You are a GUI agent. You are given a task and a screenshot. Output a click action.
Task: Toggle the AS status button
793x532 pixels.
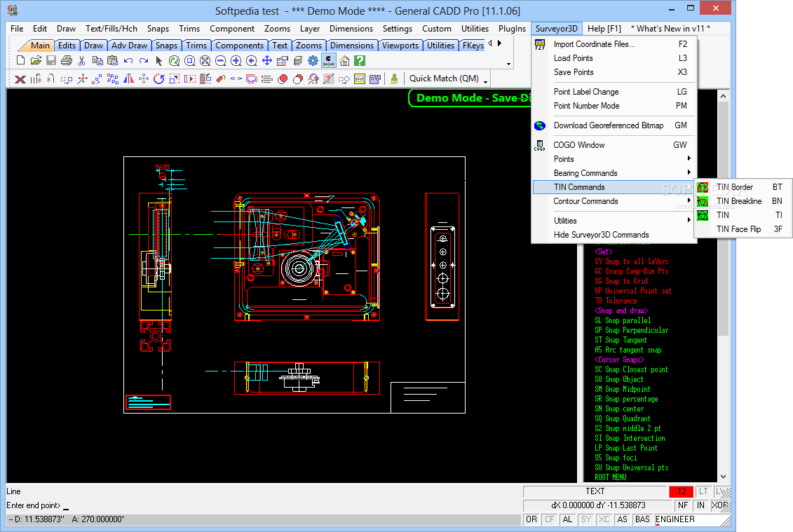click(622, 519)
